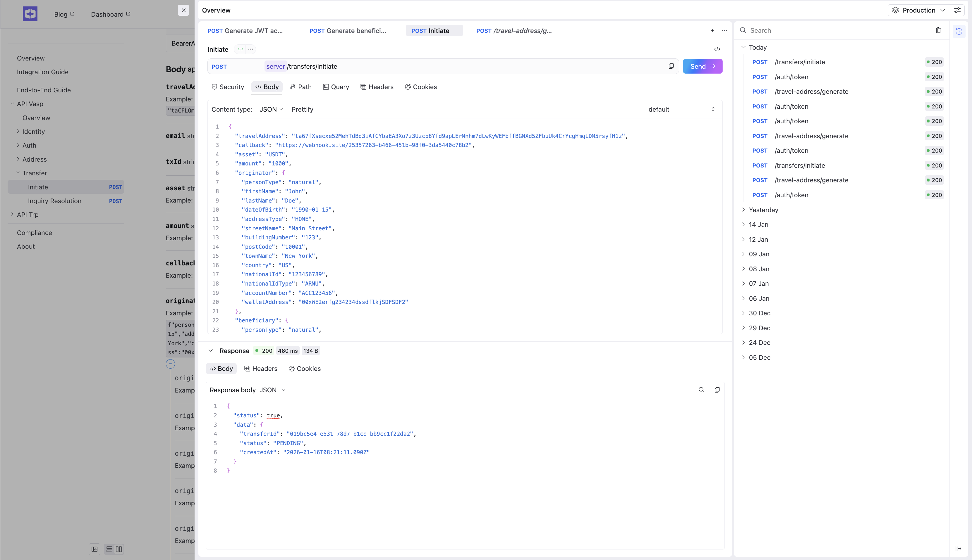Click the link icon next to Initiate

[240, 49]
